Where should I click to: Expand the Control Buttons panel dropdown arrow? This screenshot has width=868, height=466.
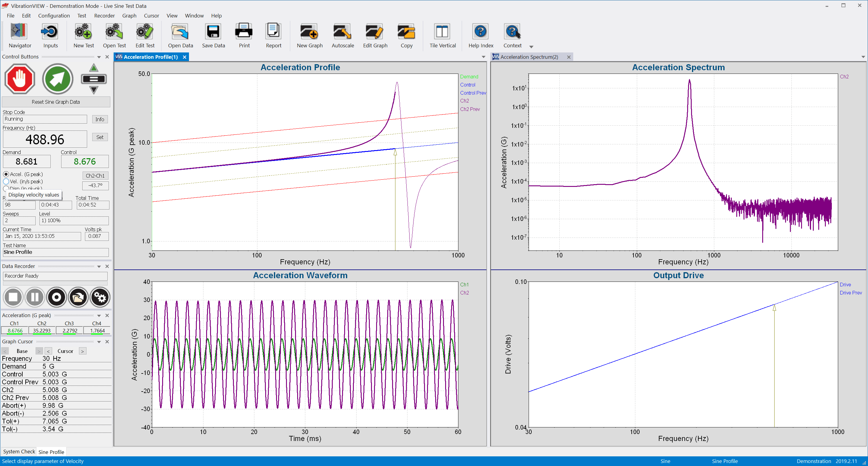coord(99,57)
